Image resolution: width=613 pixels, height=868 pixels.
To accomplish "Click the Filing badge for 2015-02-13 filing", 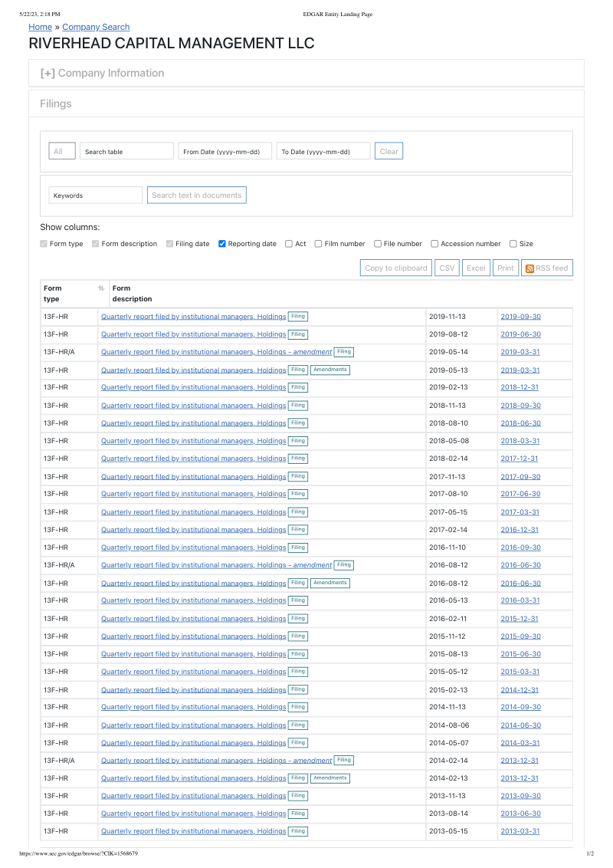I will pyautogui.click(x=298, y=690).
